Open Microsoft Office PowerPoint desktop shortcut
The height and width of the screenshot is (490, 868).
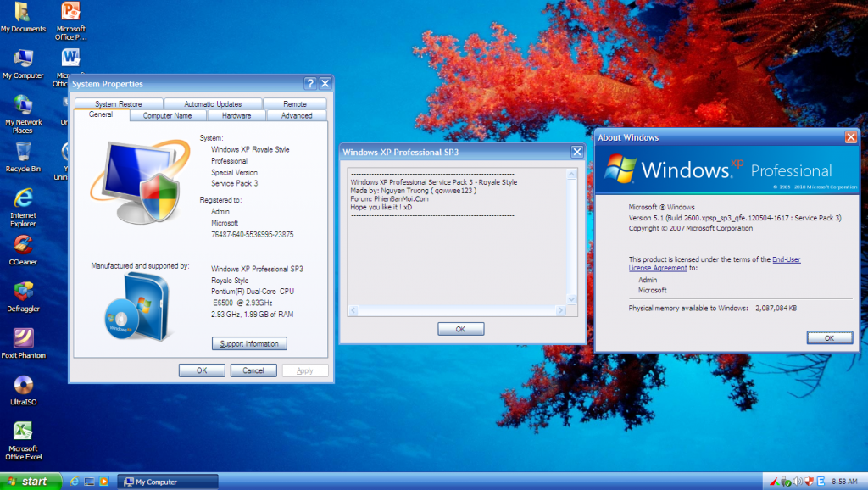pos(71,20)
